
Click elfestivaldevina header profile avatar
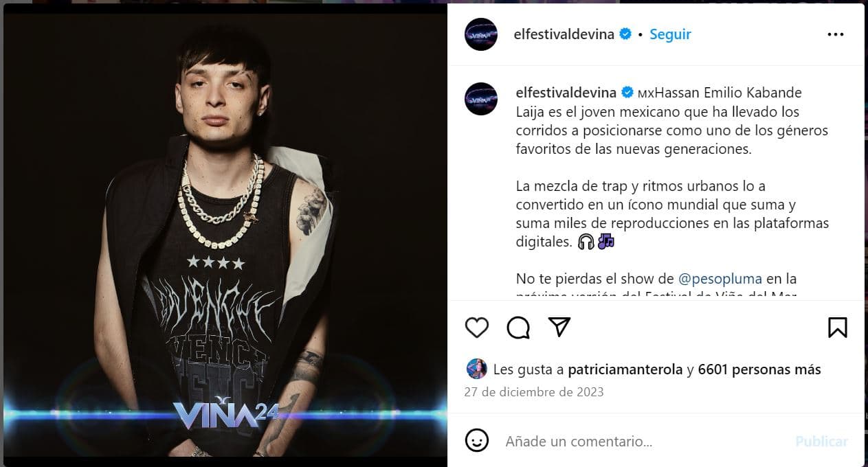click(481, 34)
